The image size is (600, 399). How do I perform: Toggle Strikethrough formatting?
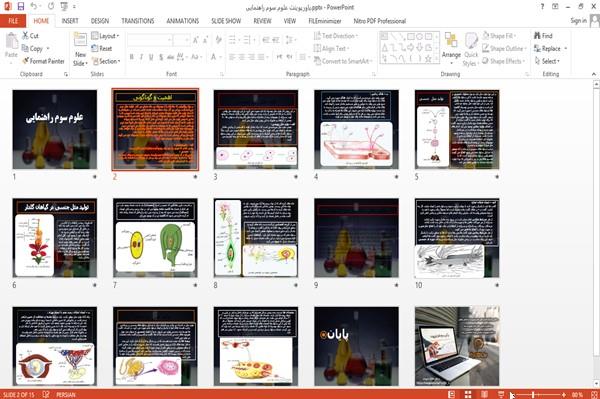click(x=171, y=57)
